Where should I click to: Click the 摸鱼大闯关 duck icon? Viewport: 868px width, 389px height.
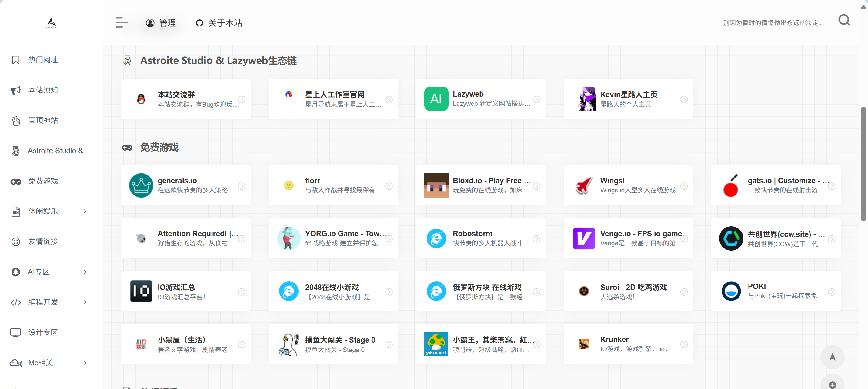289,344
